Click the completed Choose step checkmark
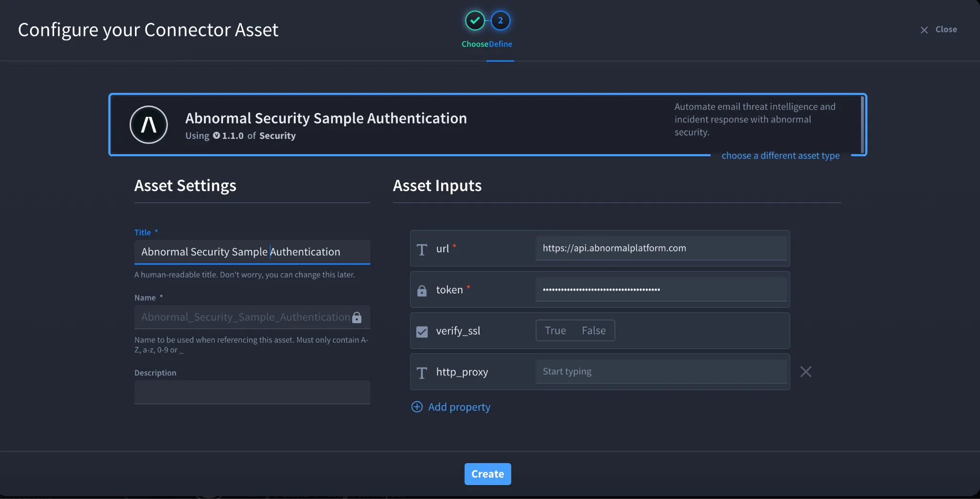Image resolution: width=980 pixels, height=499 pixels. [x=475, y=20]
